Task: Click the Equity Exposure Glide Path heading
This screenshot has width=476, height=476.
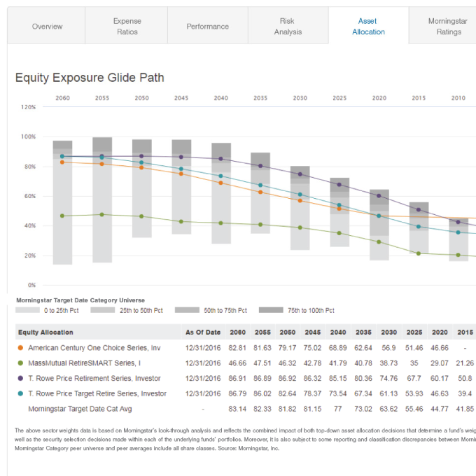Action: pos(90,78)
